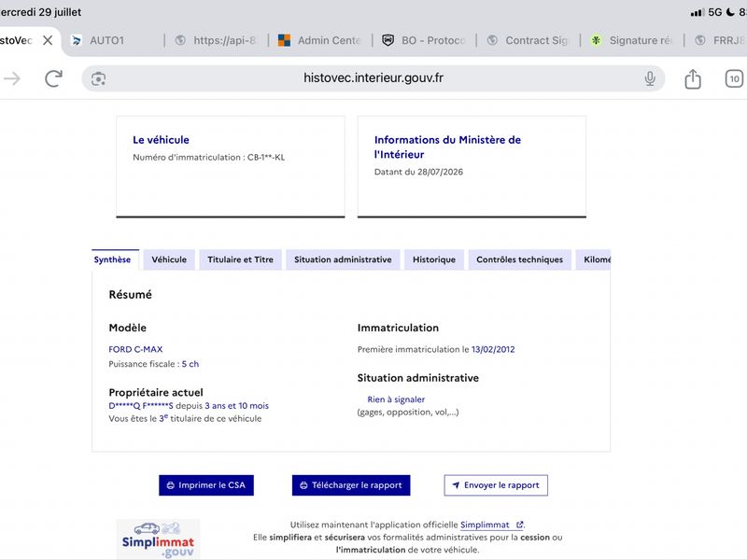Screen dimensions: 747x560
Task: Click the Télécharger le rapport button
Action: [x=351, y=485]
